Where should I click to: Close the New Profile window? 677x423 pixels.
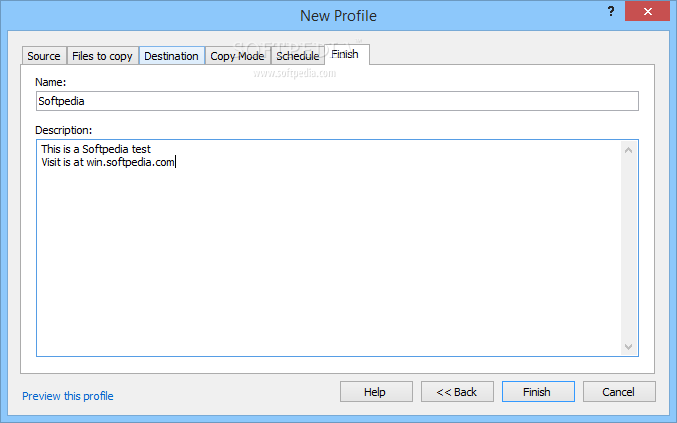coord(647,11)
